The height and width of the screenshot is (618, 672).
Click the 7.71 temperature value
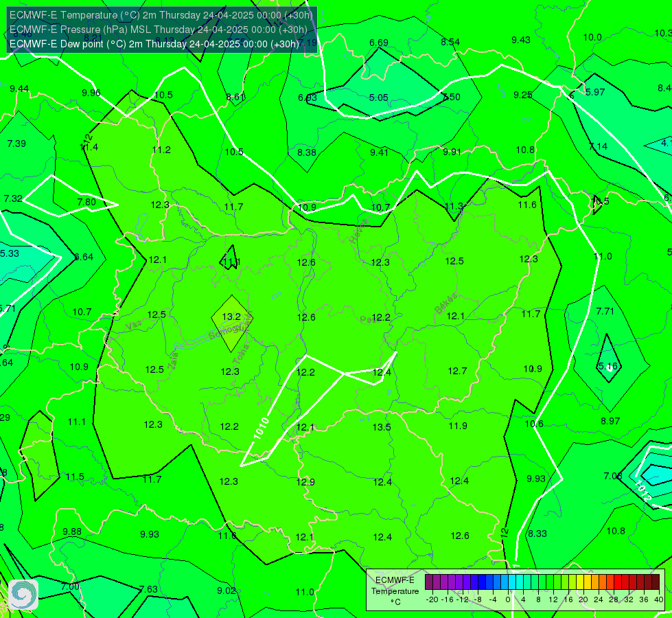point(605,311)
